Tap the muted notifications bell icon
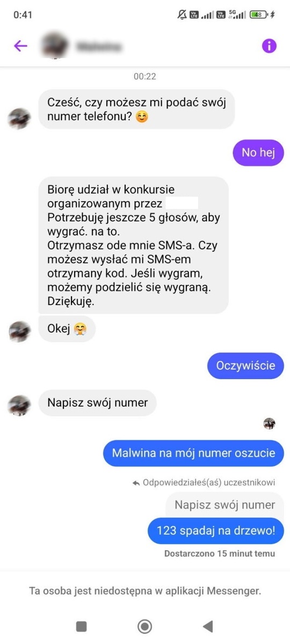This screenshot has height=644, width=290. tap(182, 15)
